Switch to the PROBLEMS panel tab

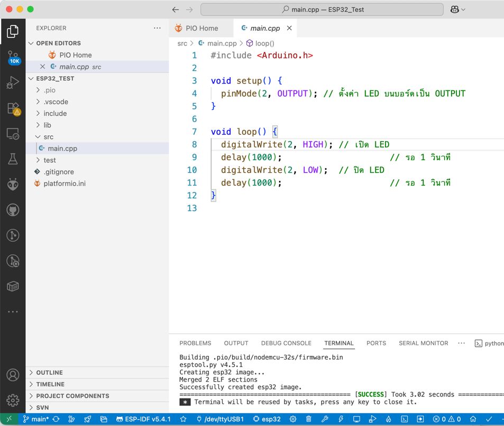click(195, 343)
